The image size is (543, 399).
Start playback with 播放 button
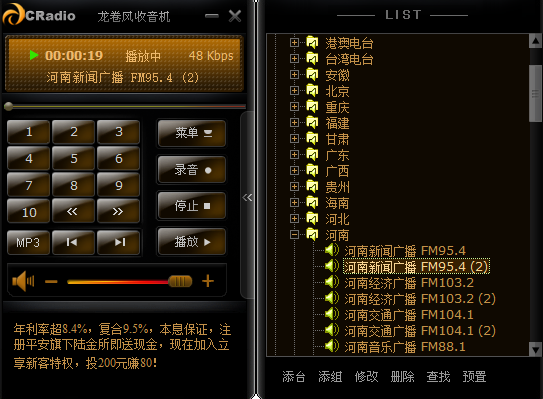[192, 242]
